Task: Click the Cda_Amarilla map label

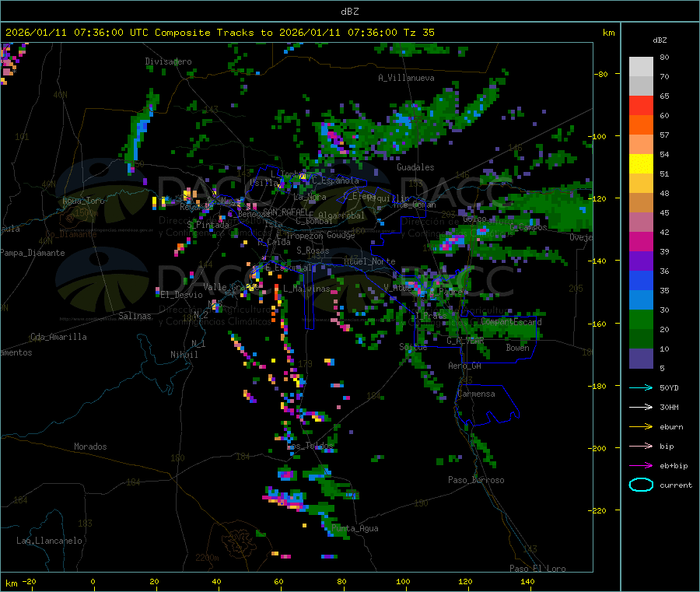Action: point(58,337)
